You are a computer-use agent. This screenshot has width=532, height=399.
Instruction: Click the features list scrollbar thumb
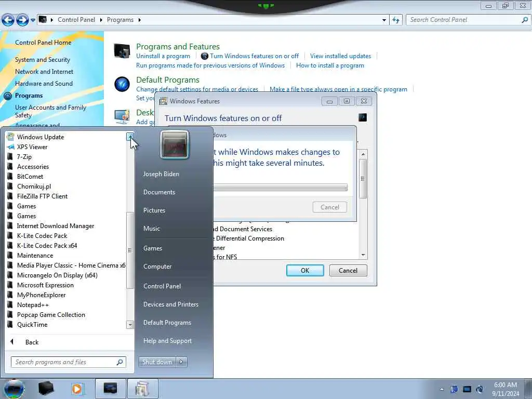tap(363, 179)
